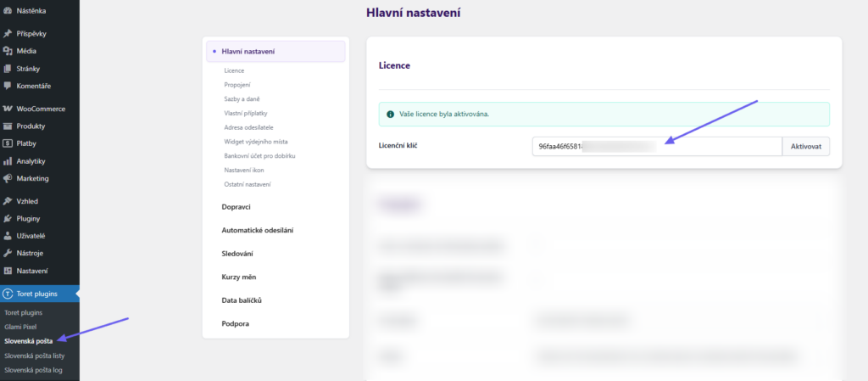Click the Nástroje wrench icon

point(8,253)
